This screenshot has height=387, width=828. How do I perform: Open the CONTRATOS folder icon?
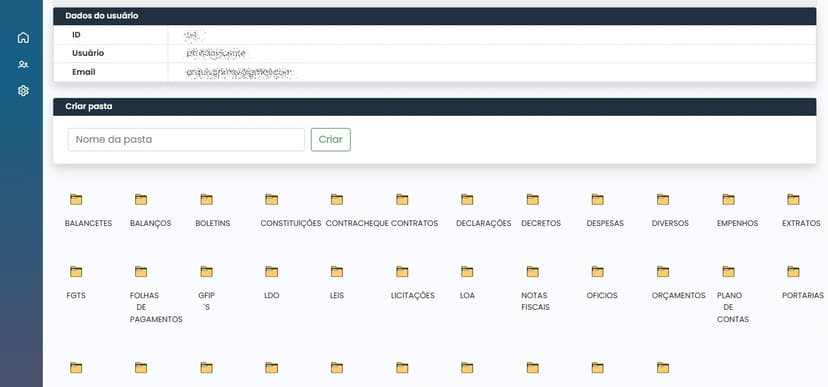[402, 200]
